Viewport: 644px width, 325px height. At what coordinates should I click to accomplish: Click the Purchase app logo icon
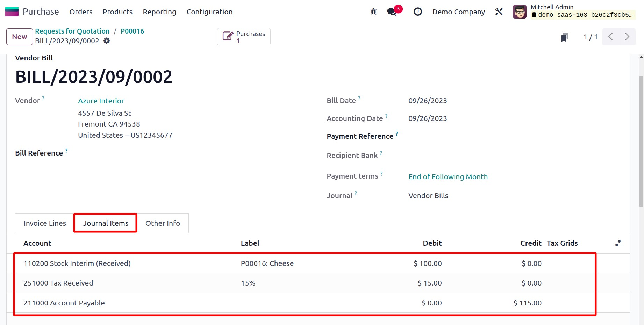[12, 12]
